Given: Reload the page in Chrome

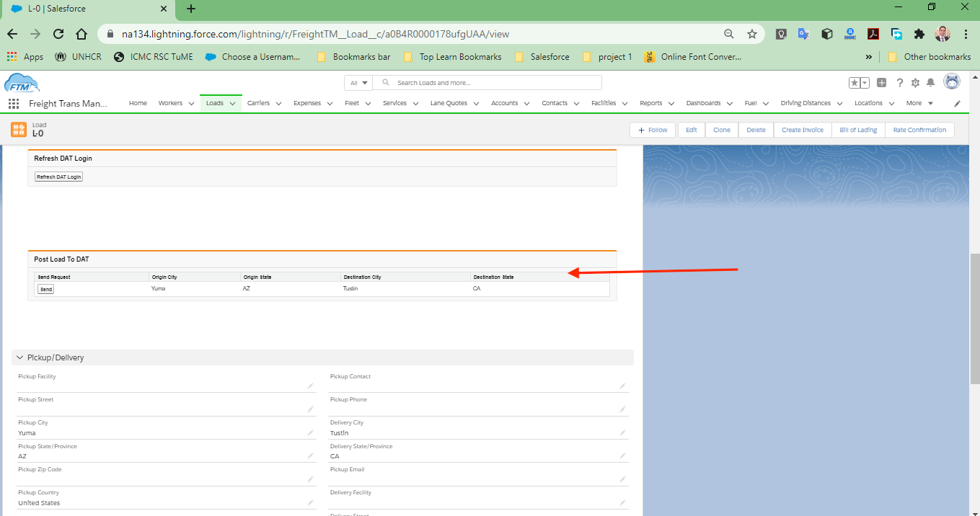Looking at the screenshot, I should (x=59, y=34).
